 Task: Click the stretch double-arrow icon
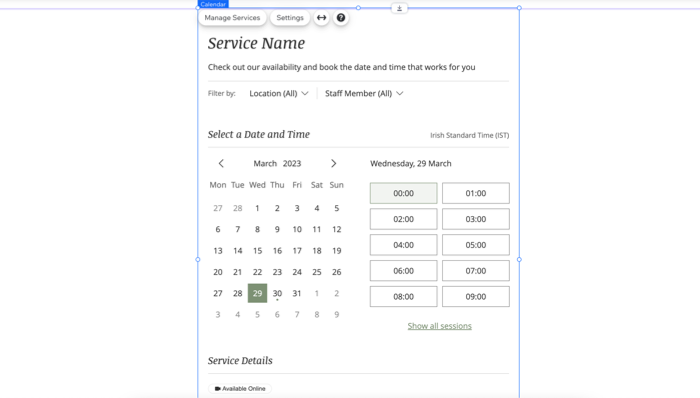coord(321,18)
